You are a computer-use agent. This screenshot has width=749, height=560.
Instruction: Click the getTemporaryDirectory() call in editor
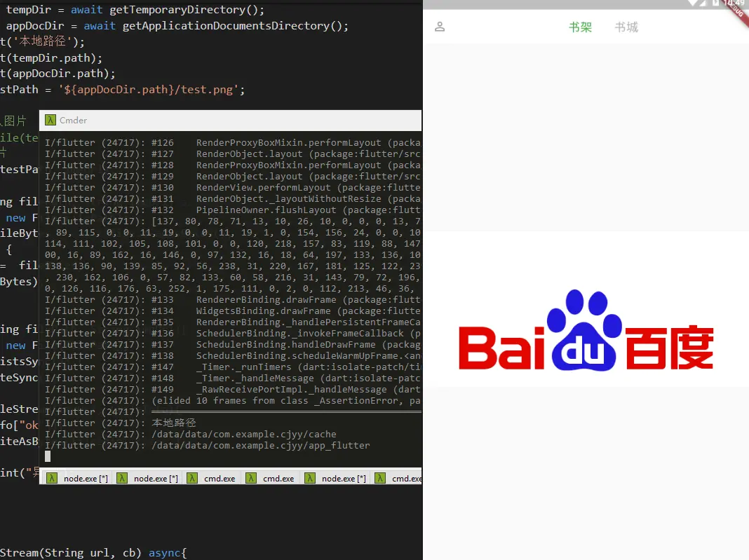tap(187, 10)
